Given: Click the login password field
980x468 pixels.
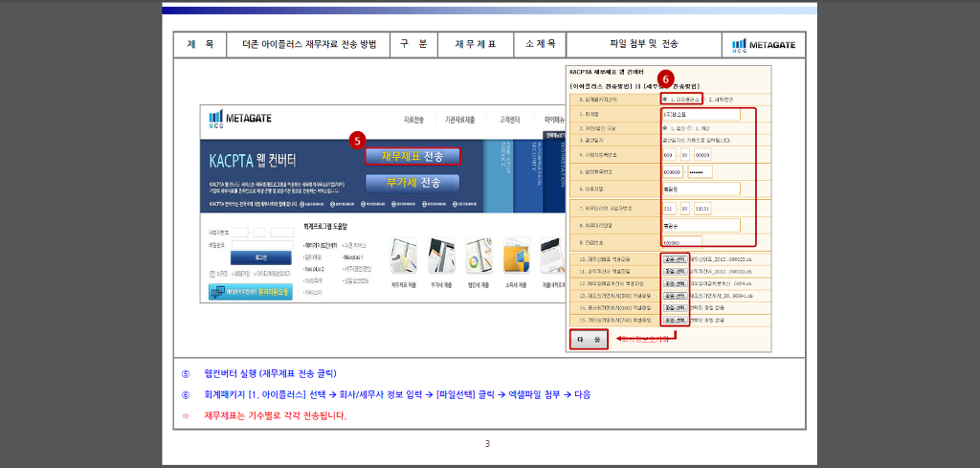Looking at the screenshot, I should tap(262, 245).
